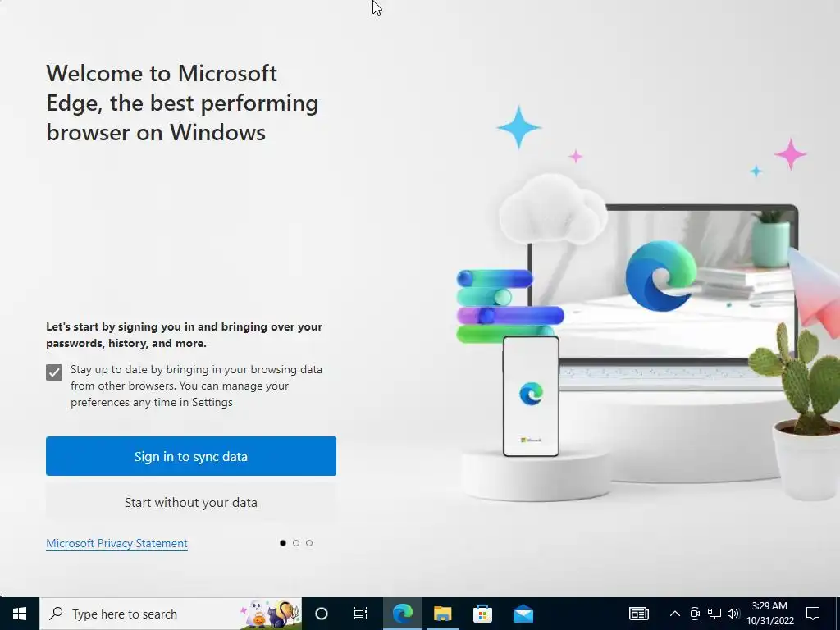This screenshot has width=840, height=630.
Task: Click the Microsoft Edge taskbar icon
Action: click(x=402, y=614)
